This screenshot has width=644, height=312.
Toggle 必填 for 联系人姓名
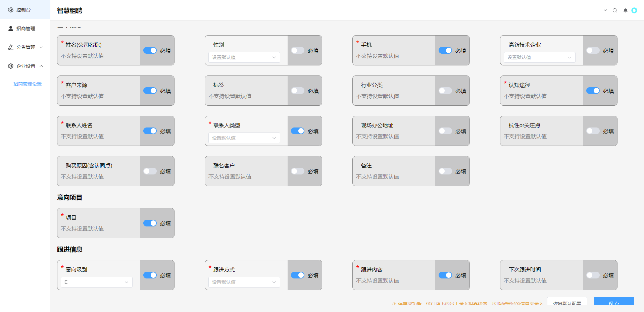point(150,131)
